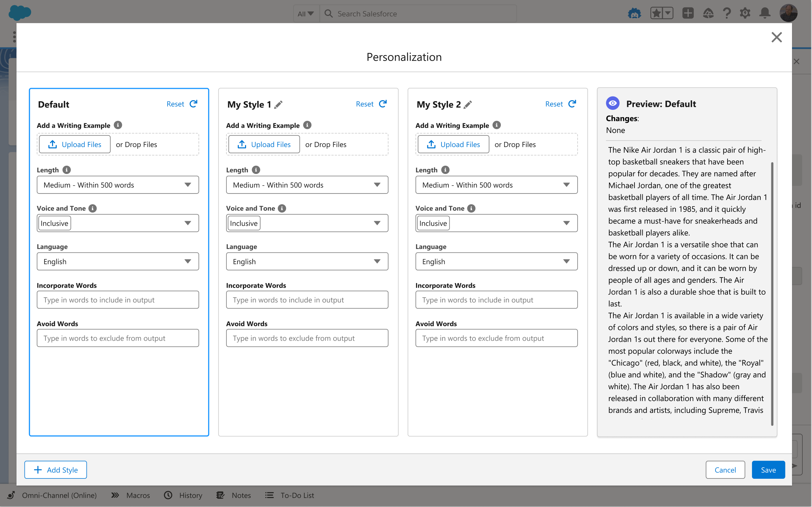Click the Add Style button

click(x=55, y=470)
